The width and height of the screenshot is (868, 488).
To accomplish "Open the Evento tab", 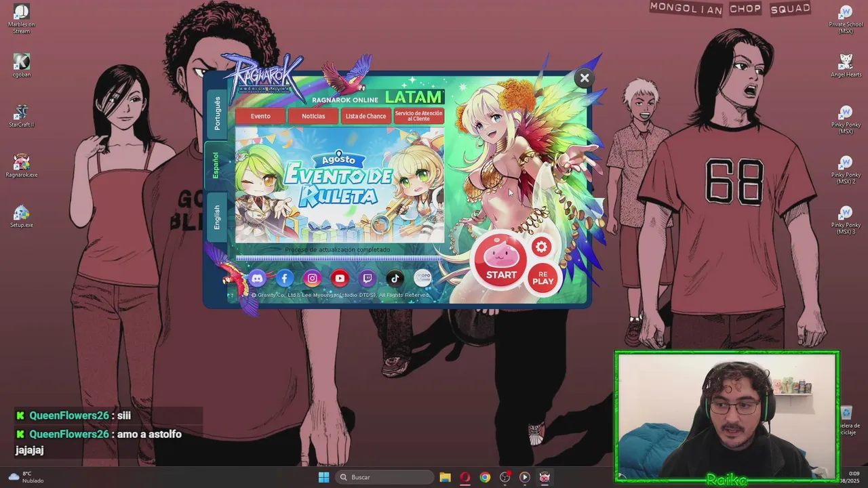I will click(x=260, y=116).
